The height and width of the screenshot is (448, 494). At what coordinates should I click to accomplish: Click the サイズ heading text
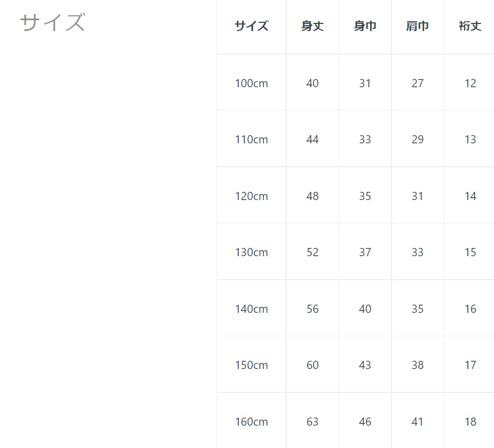coord(52,23)
